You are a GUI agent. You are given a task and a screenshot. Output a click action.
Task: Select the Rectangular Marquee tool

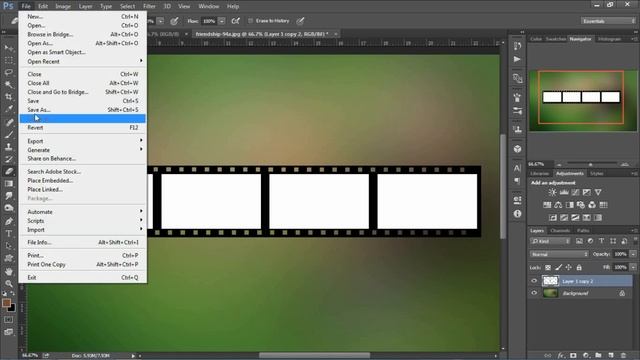9,60
